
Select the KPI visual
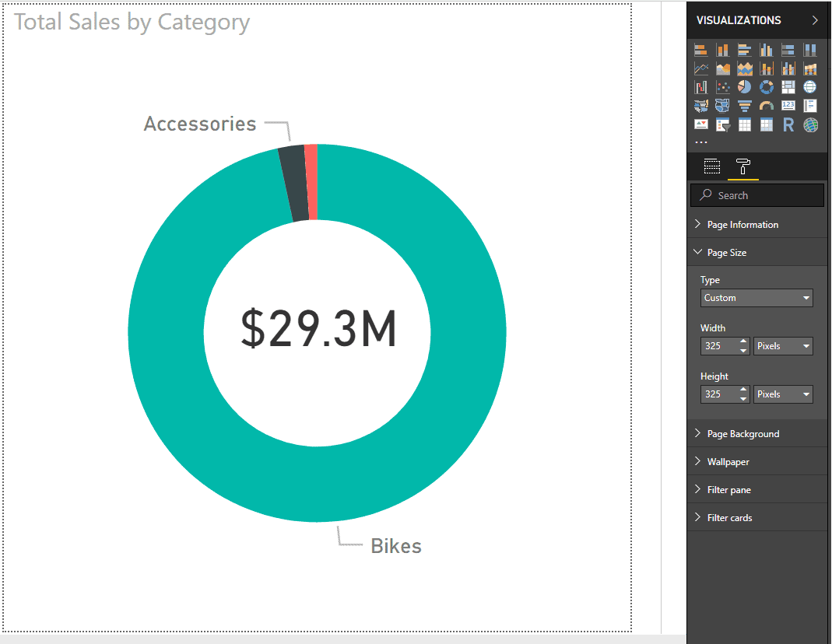click(701, 125)
